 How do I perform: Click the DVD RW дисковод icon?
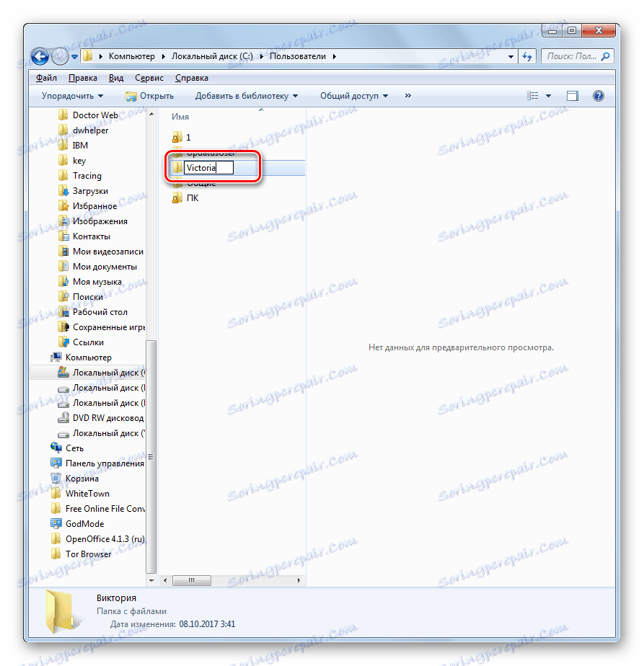coord(63,418)
